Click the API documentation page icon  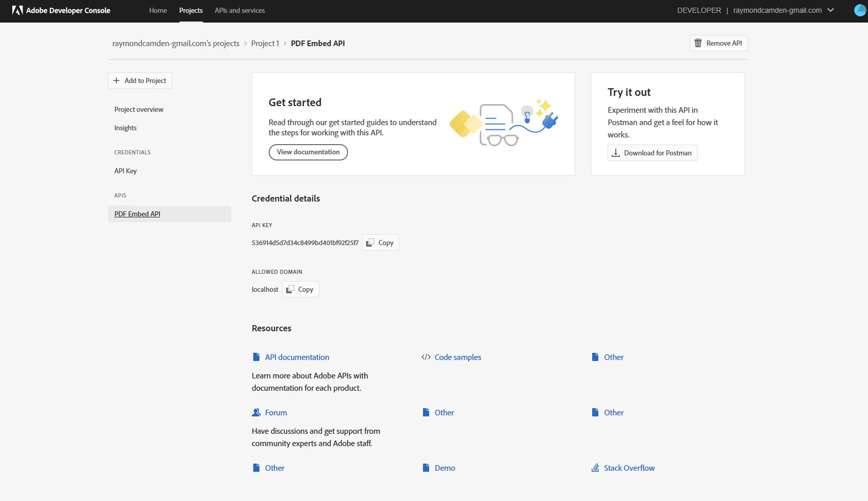[x=256, y=357]
